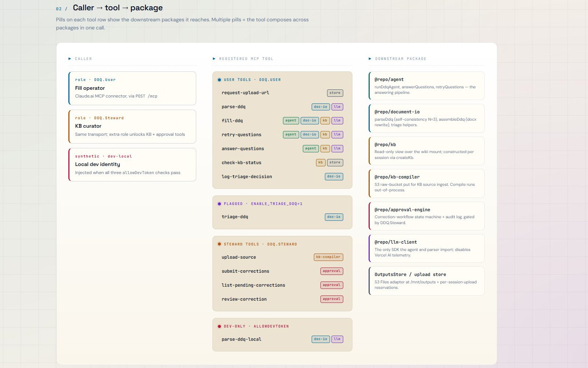Click the doc-io pill on triage-ddq row

(x=334, y=217)
